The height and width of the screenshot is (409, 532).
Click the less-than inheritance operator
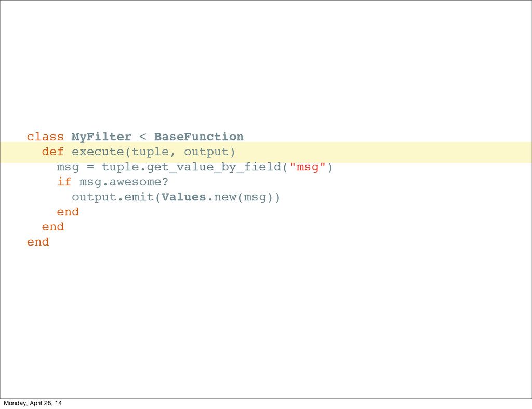pos(143,137)
